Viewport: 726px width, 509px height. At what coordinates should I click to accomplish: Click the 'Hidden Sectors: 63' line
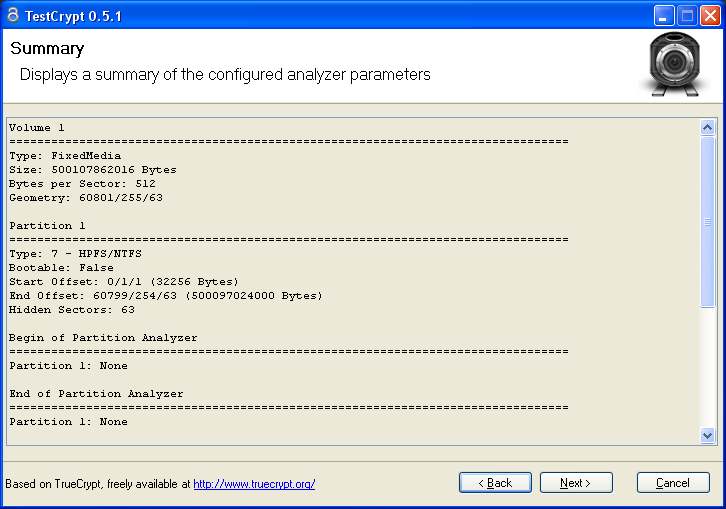[72, 309]
